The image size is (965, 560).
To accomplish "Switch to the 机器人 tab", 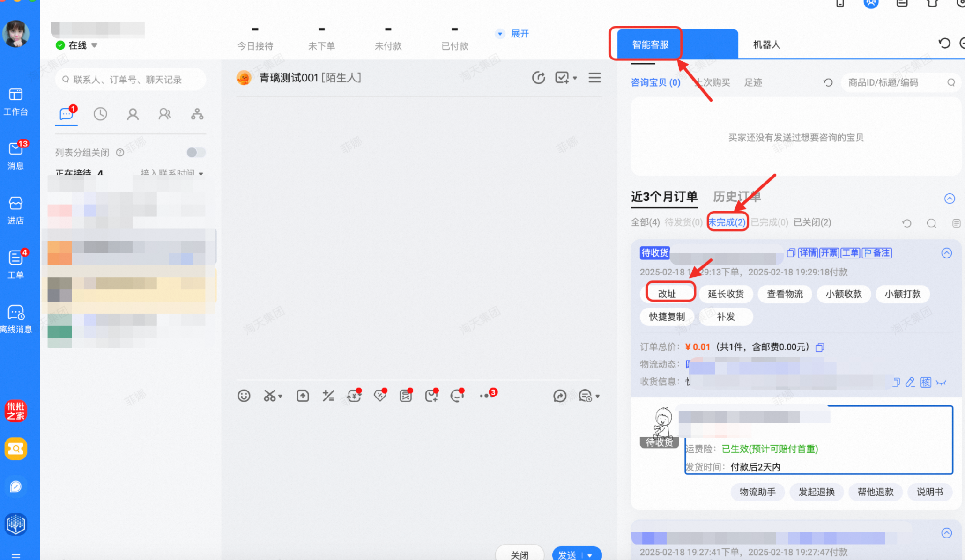I will (766, 44).
